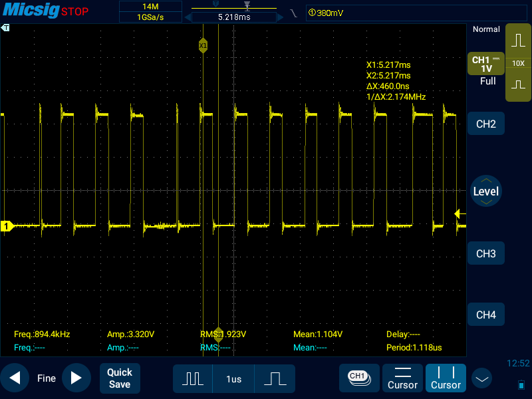Increase vertical scale with the tall pulse icon
The image size is (532, 399).
click(518, 40)
